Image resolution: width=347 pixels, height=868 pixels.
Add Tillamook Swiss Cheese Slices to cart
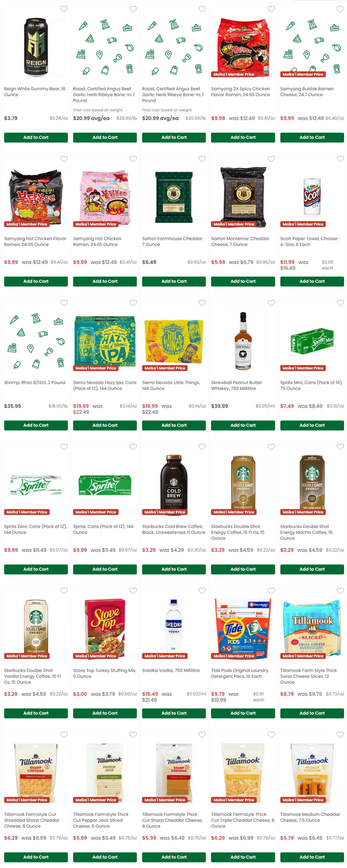(312, 713)
